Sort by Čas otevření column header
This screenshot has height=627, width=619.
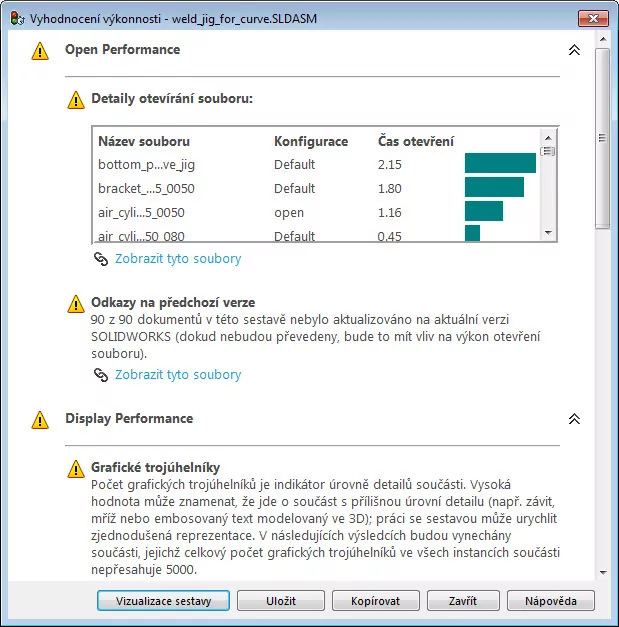(416, 141)
